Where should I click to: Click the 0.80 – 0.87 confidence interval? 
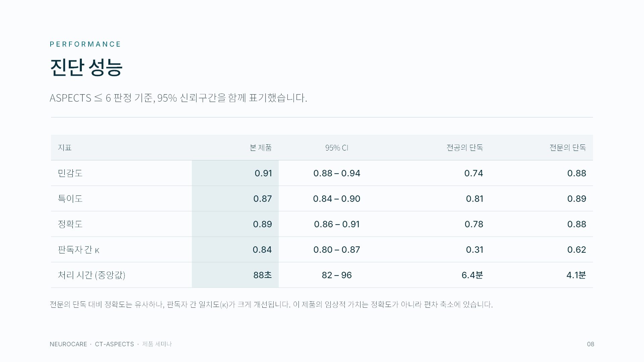click(x=337, y=250)
